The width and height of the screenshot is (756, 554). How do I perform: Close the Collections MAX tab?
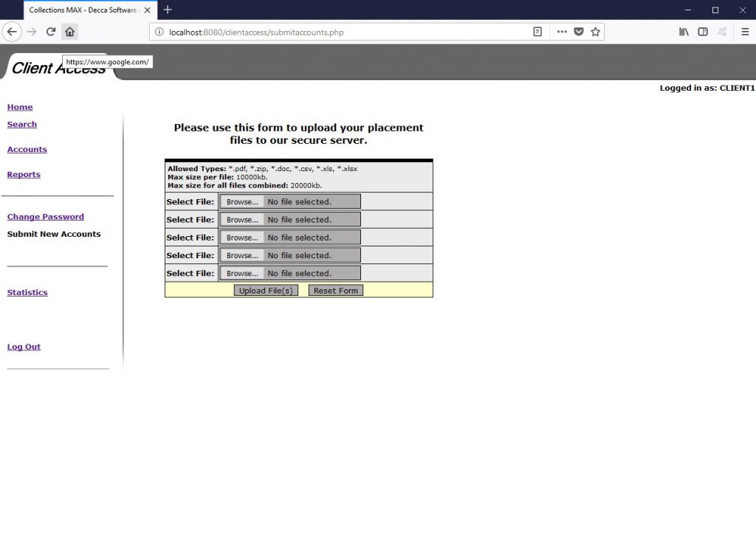(x=148, y=10)
